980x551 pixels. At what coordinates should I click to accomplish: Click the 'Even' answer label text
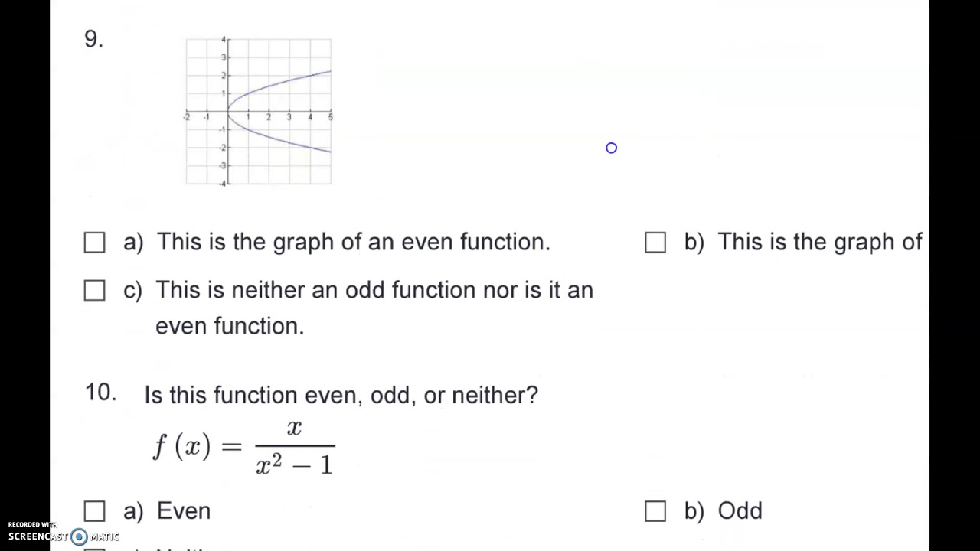pyautogui.click(x=183, y=511)
